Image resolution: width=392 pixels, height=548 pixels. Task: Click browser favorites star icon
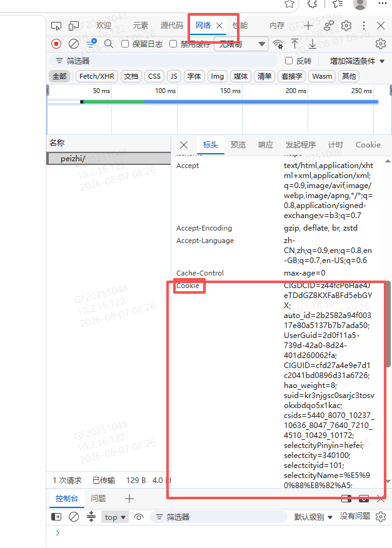(x=289, y=4)
